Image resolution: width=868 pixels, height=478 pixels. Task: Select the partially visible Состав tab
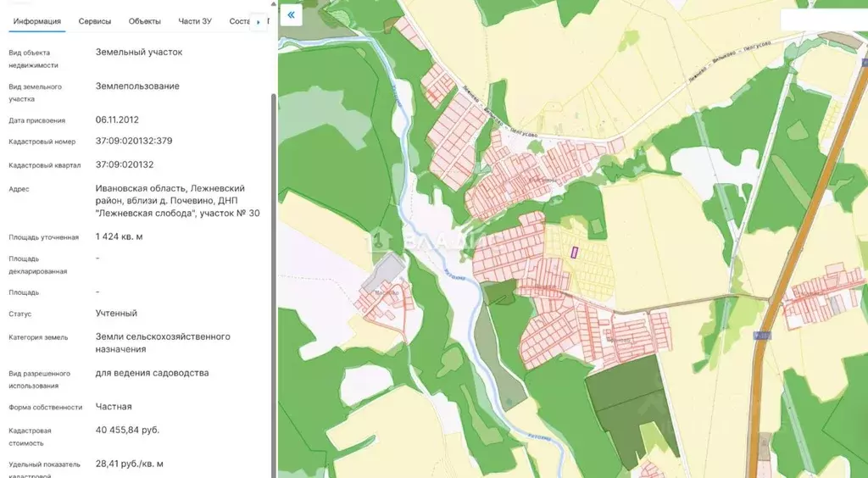[239, 20]
